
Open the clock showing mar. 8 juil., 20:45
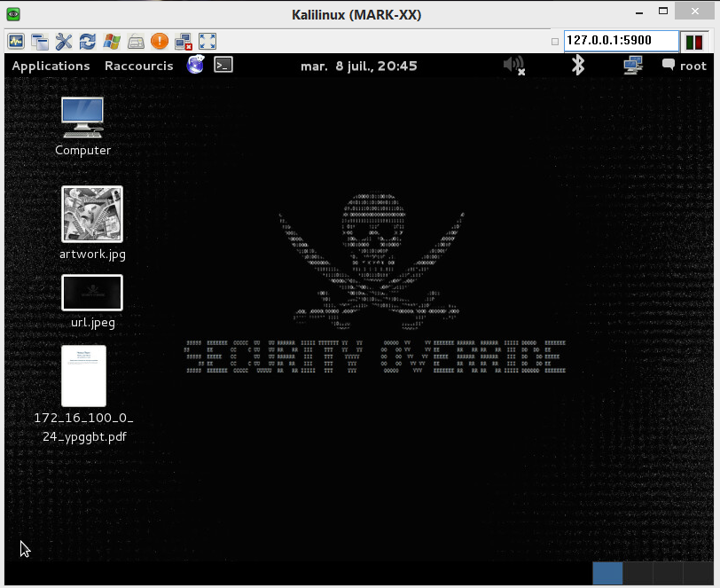click(x=358, y=67)
